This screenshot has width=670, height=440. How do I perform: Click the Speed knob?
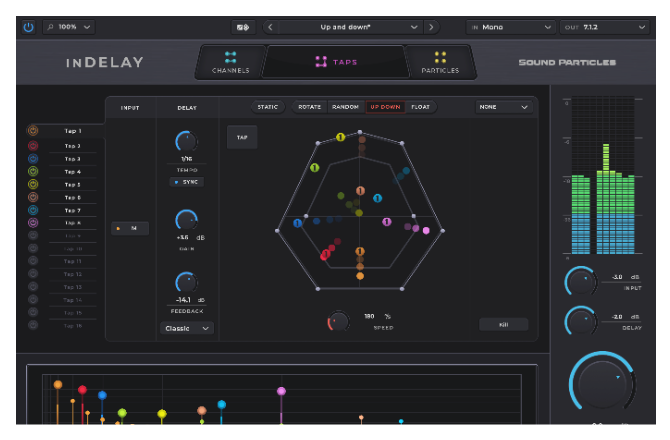point(338,321)
